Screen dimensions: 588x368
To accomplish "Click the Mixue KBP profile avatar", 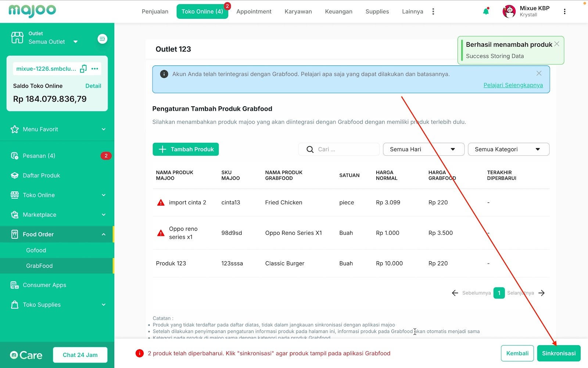I will pyautogui.click(x=509, y=11).
